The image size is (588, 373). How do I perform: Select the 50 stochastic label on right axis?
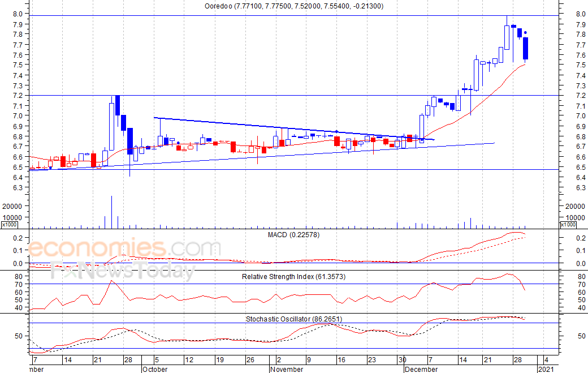pyautogui.click(x=582, y=336)
